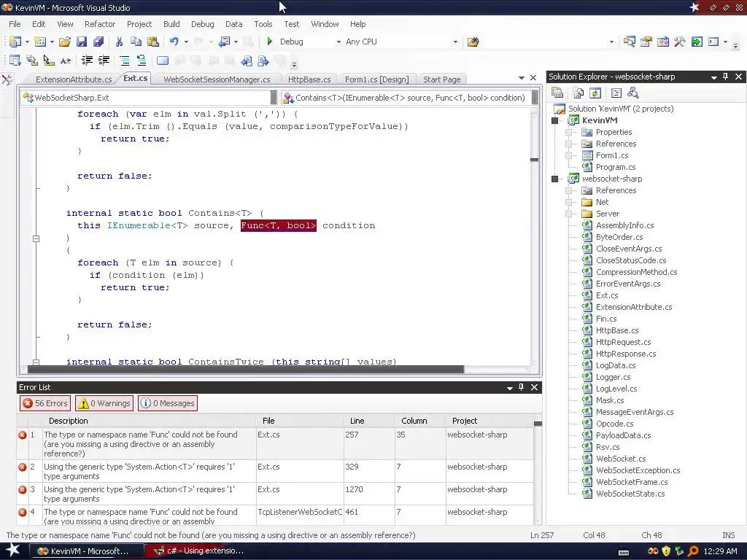Toggle auto-hide pin on Error List panel
Screen dimensions: 747x560
[x=521, y=388]
